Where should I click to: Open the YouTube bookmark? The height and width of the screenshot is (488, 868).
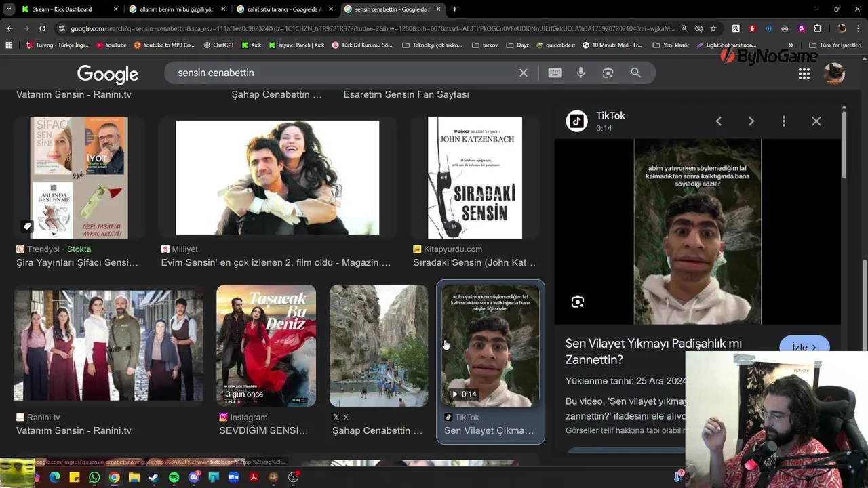111,45
